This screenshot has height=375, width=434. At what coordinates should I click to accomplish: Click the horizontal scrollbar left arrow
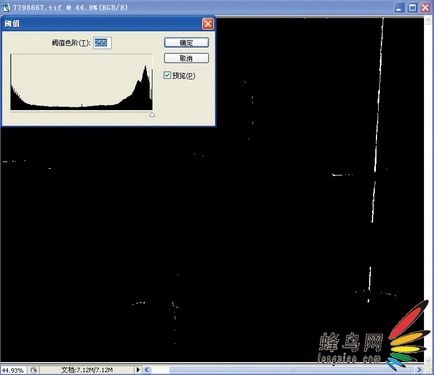(147, 370)
